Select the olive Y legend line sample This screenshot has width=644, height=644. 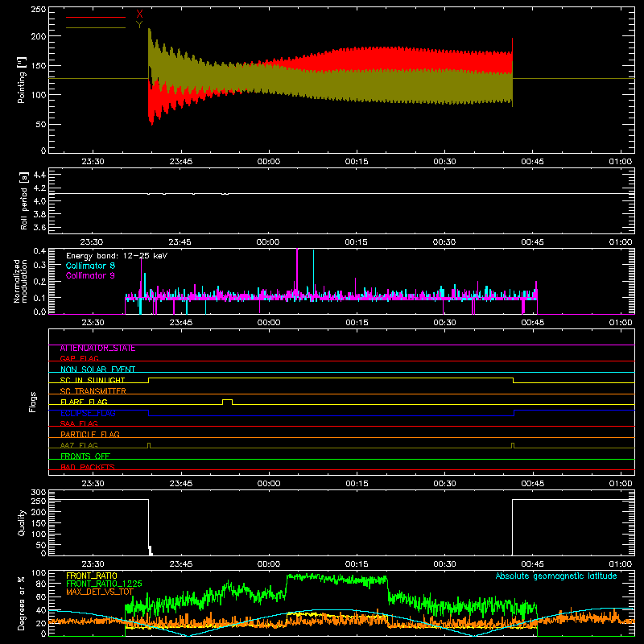(96, 27)
